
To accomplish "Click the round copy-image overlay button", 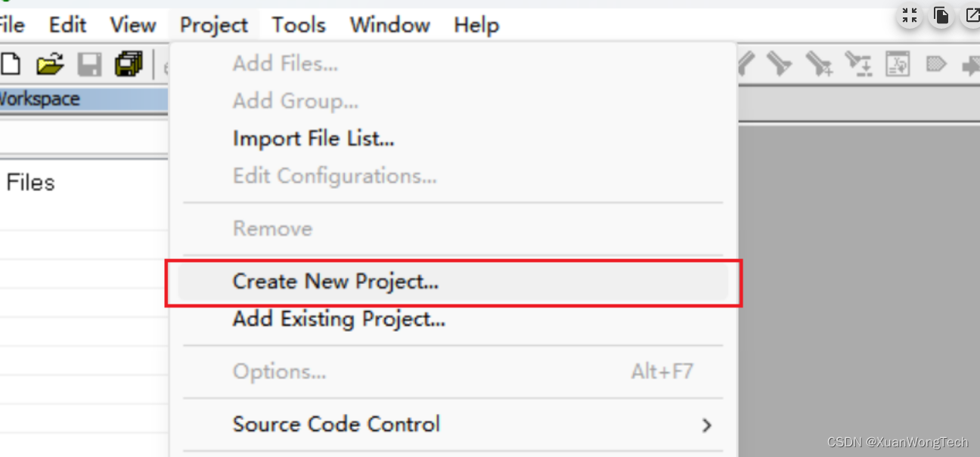I will 941,15.
